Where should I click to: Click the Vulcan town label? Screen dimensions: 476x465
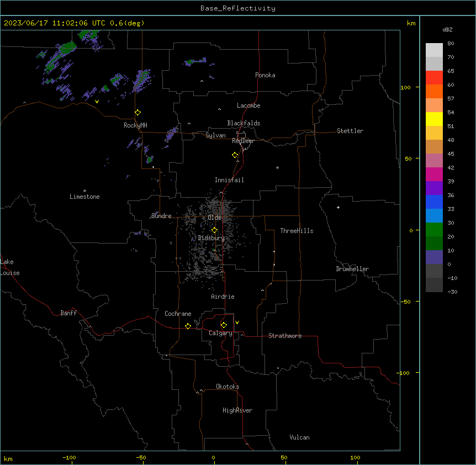tap(299, 437)
